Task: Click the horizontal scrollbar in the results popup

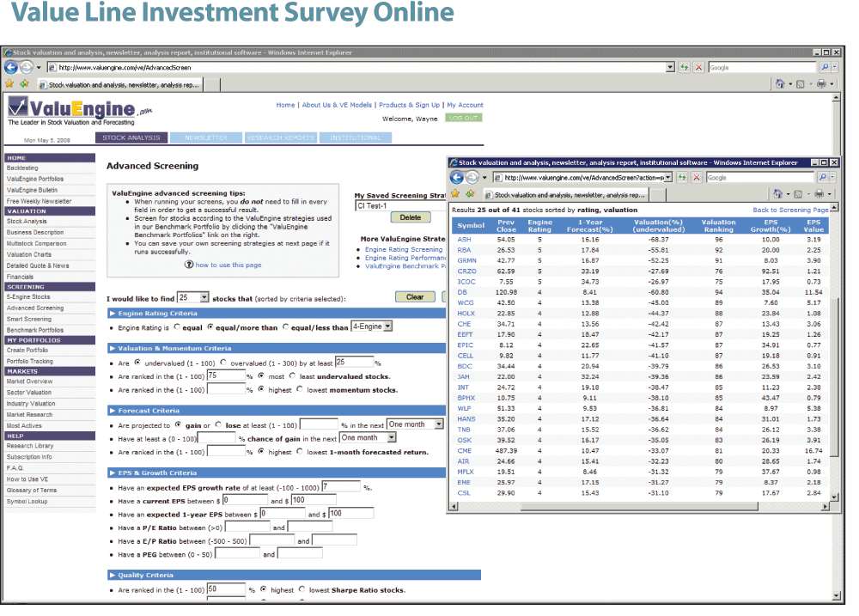Action: point(639,507)
